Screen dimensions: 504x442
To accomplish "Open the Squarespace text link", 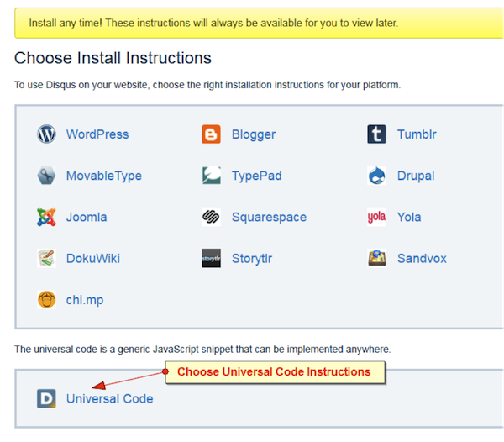I will [269, 218].
